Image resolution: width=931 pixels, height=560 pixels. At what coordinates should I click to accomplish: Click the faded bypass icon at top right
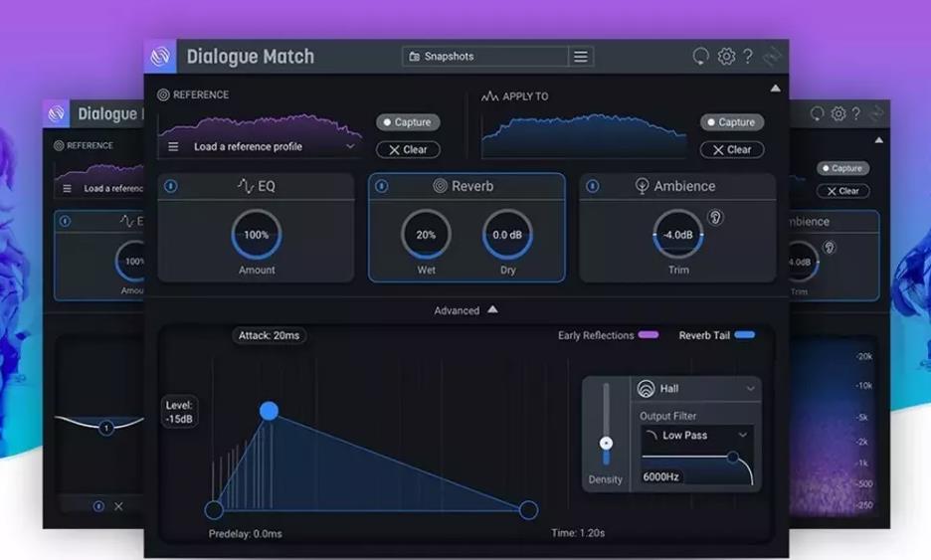[x=772, y=57]
